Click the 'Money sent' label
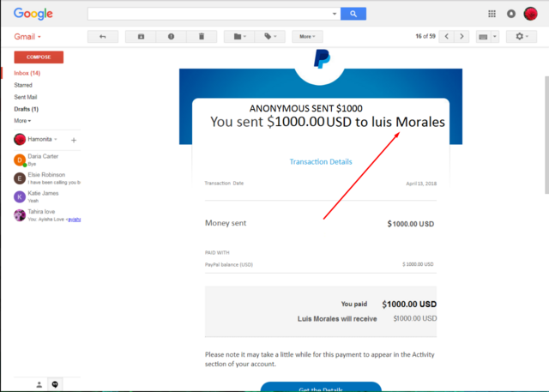549x392 pixels. click(226, 223)
